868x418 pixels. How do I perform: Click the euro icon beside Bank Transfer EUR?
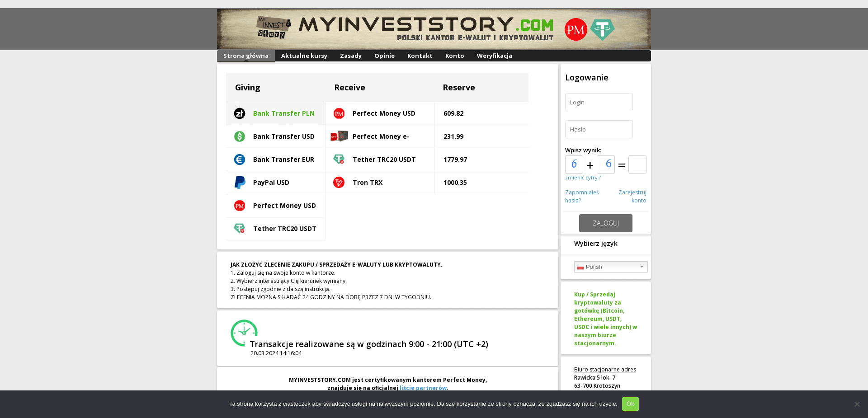coord(239,159)
